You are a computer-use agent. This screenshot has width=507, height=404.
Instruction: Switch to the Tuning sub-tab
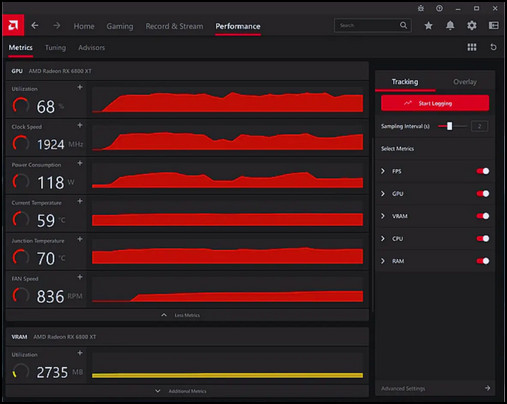(55, 48)
